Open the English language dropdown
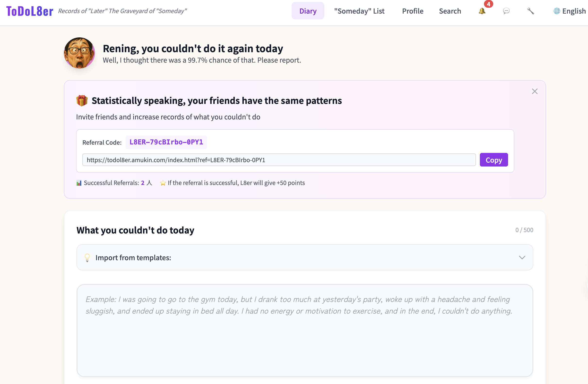588x384 pixels. click(569, 11)
